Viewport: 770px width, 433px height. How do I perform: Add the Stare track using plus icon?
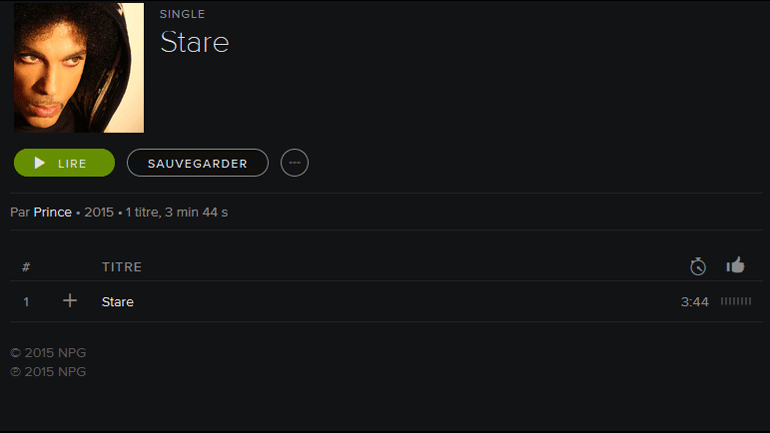(70, 300)
